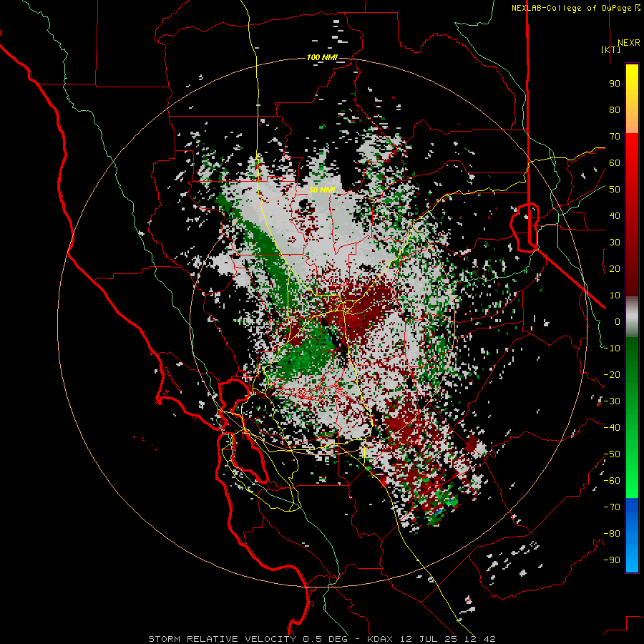Click the -40 value on velocity scale
Viewport: 644px width, 644px height.
tap(612, 428)
